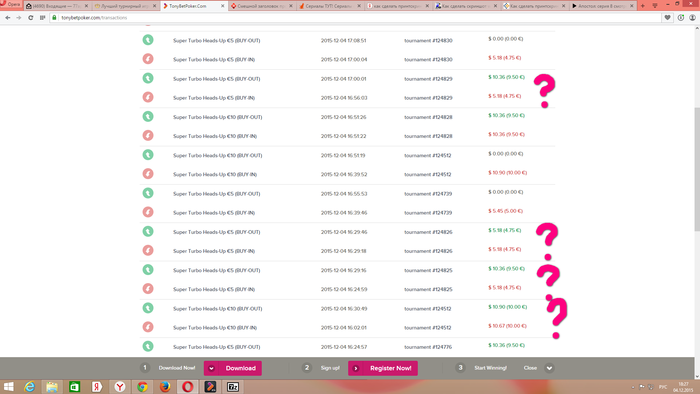
Task: Click amount '$ 10.67 (10.00 €)'
Action: tap(507, 326)
